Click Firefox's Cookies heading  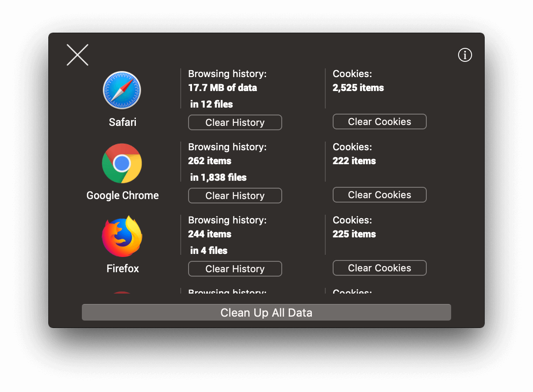pyautogui.click(x=352, y=220)
